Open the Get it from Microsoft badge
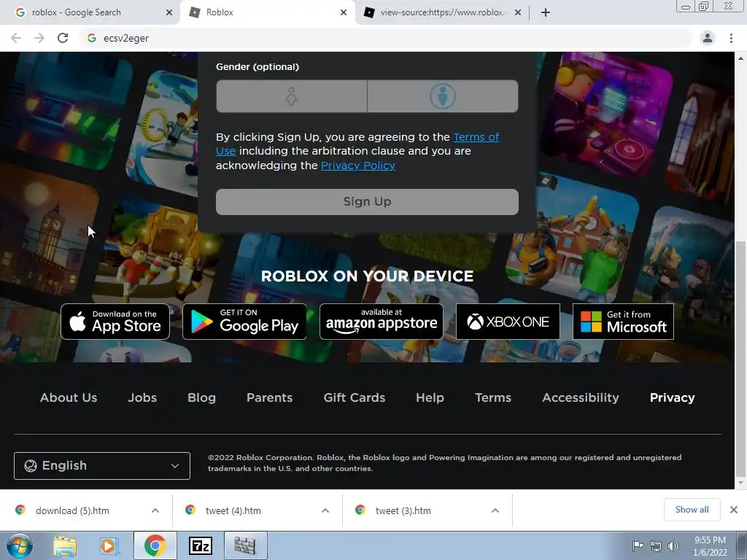The image size is (747, 560). click(623, 322)
